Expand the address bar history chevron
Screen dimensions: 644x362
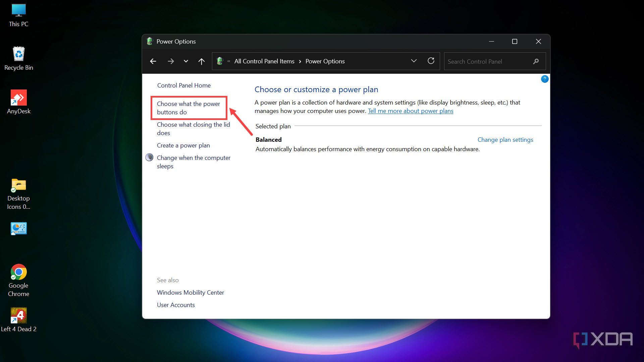click(x=414, y=61)
